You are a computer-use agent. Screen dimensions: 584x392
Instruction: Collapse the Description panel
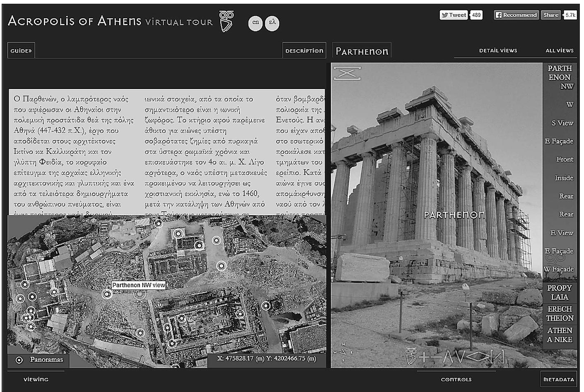pos(304,51)
